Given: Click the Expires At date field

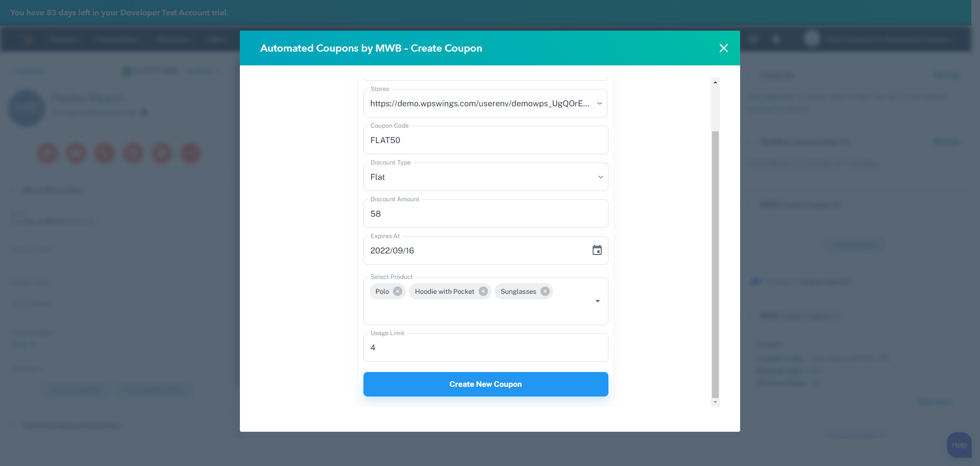Looking at the screenshot, I should coord(459,250).
